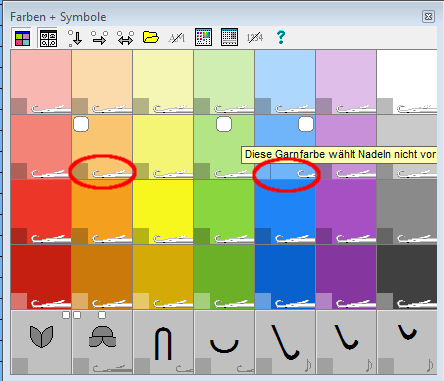
Task: Pick the light gray yarn color
Action: pos(407,133)
